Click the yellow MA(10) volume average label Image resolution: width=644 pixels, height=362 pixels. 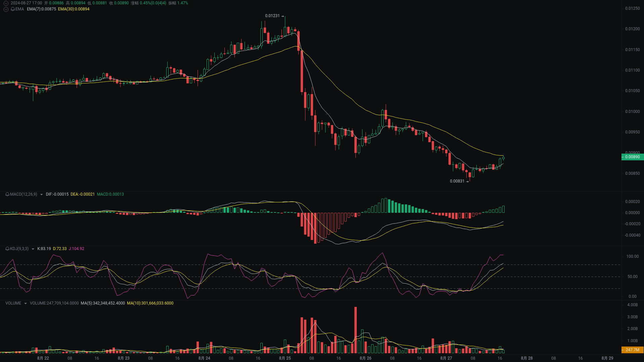tap(150, 303)
